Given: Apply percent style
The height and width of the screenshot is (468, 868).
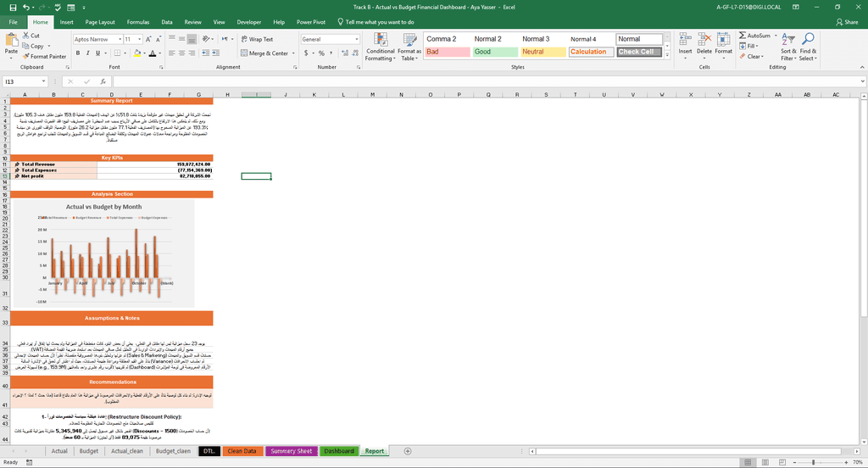Looking at the screenshot, I should (x=321, y=53).
